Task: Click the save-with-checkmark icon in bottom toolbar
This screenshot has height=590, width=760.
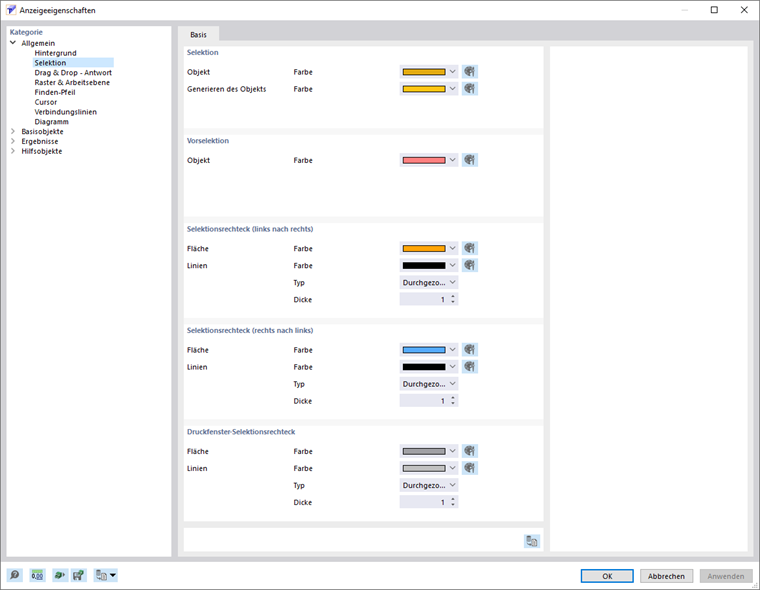Action: click(x=79, y=575)
